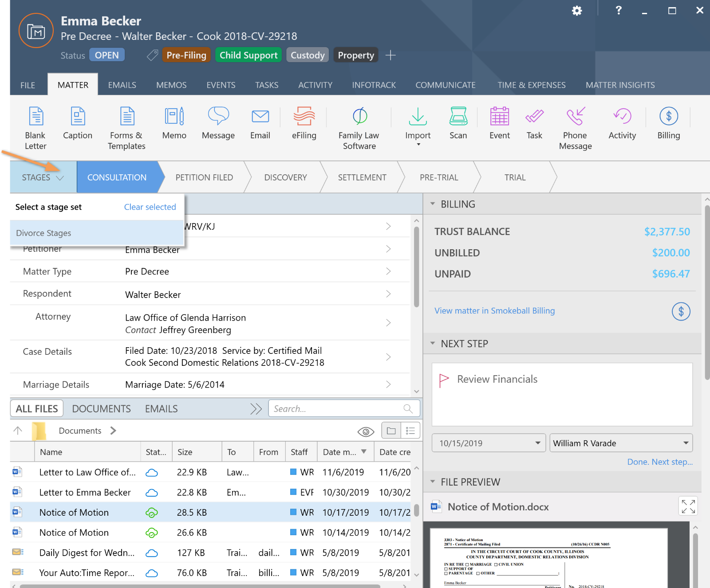The width and height of the screenshot is (710, 588).
Task: Click the Pre-Filing tag
Action: (x=186, y=55)
